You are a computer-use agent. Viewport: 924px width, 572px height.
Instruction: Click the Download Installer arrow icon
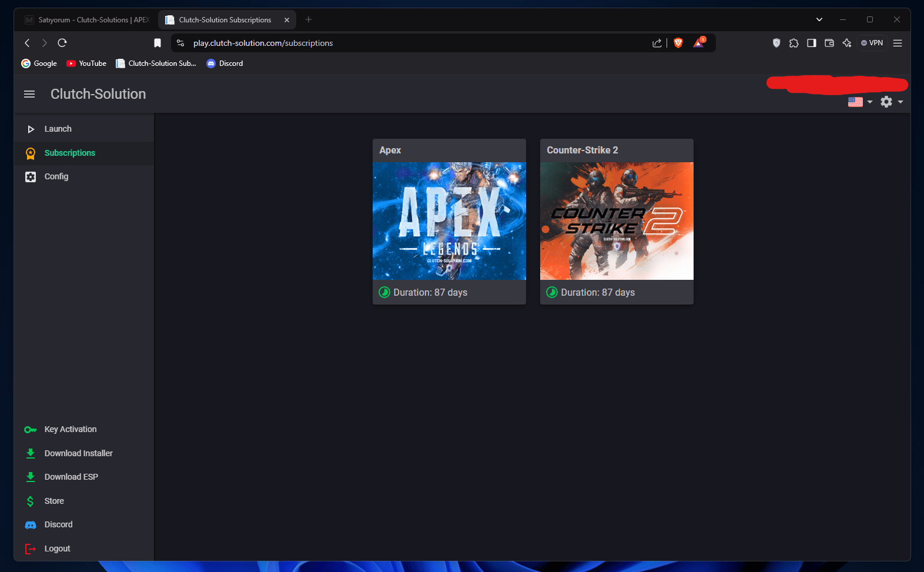pyautogui.click(x=31, y=453)
